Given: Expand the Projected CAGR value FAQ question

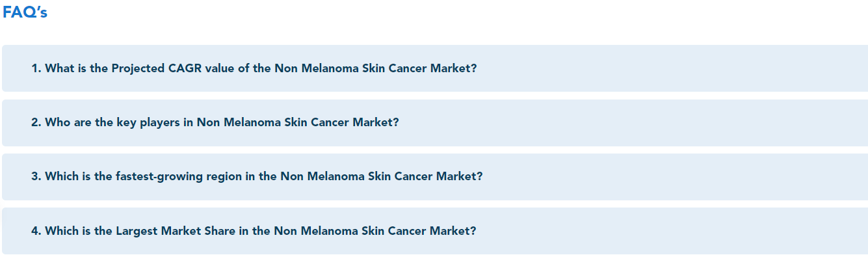Looking at the screenshot, I should point(434,68).
